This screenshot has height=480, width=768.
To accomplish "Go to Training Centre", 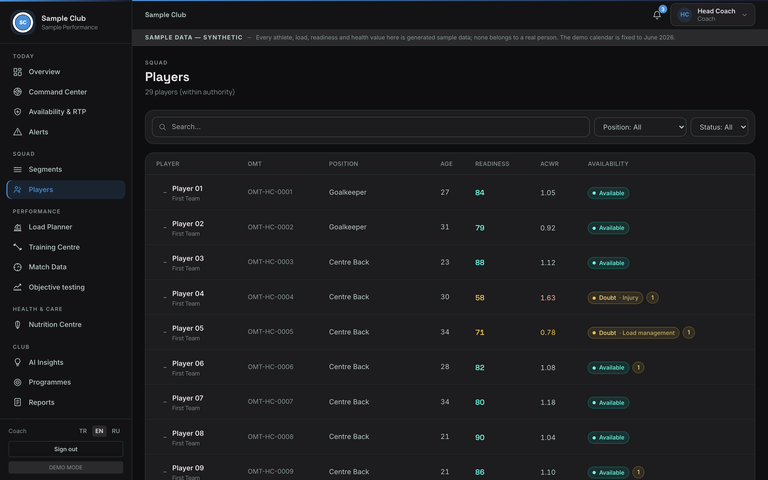I will coord(66,247).
